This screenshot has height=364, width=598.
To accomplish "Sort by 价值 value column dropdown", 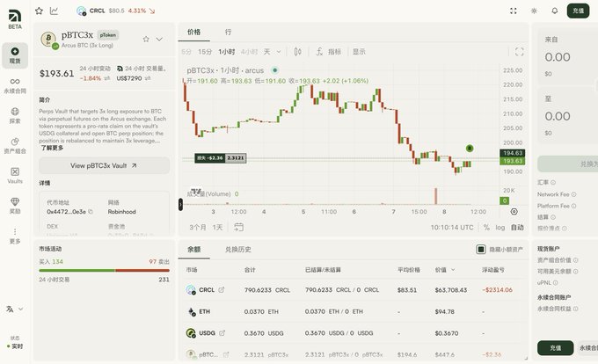I will (x=445, y=269).
